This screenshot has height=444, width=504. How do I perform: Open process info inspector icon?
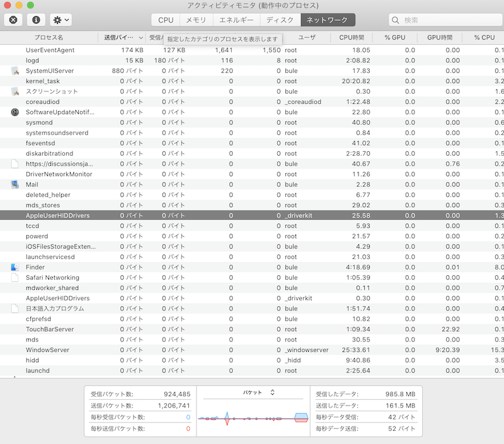coord(36,20)
